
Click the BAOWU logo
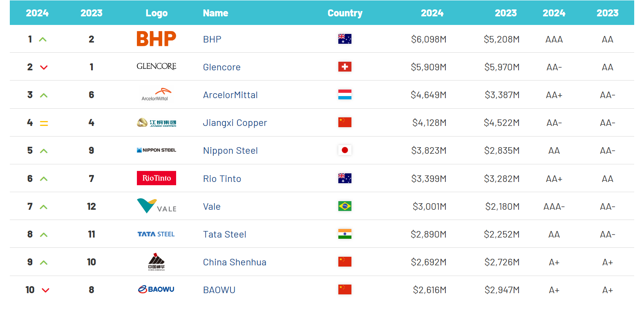156,289
